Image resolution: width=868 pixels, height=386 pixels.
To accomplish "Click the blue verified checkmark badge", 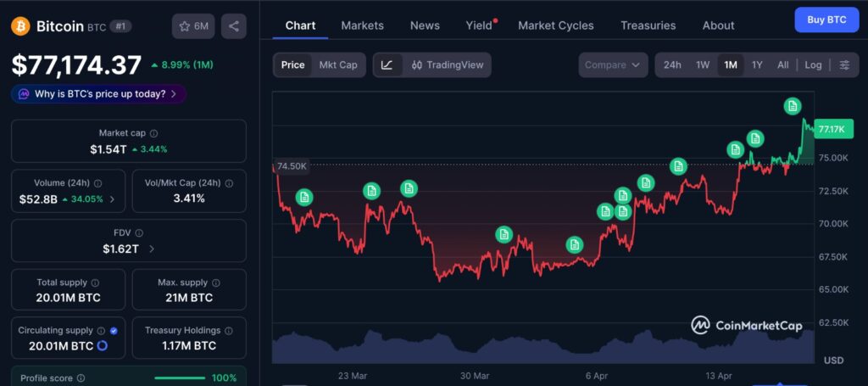I will tap(114, 331).
